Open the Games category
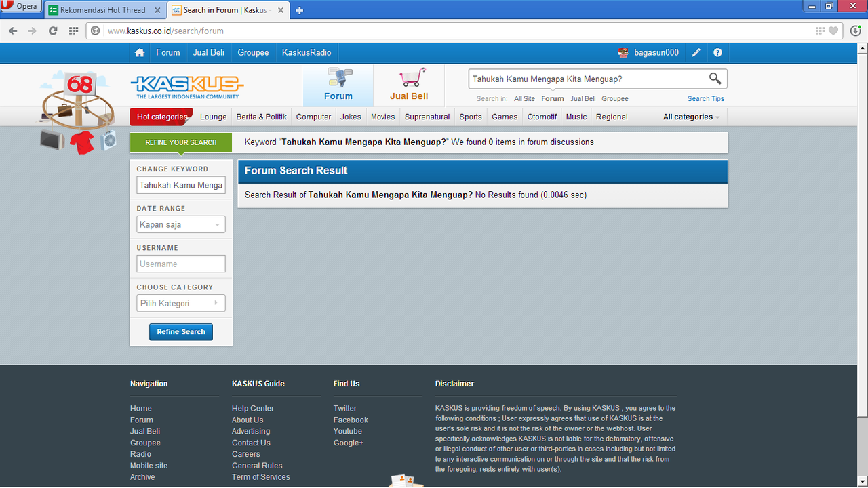This screenshot has height=488, width=868. click(x=505, y=117)
